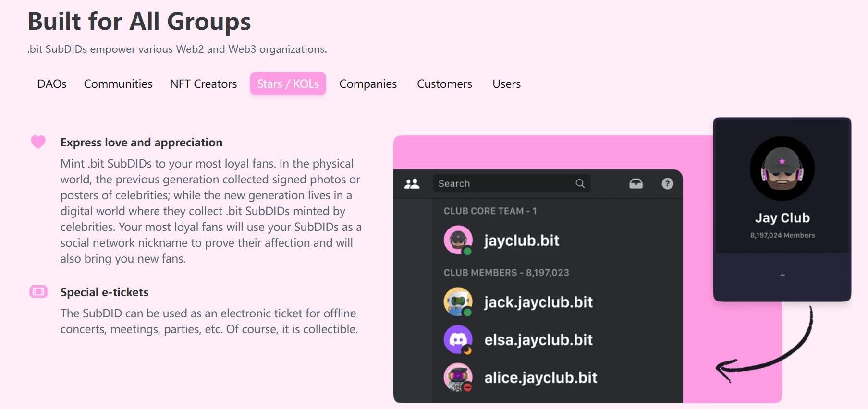Switch to the DAOs tab
Viewport: 868px width, 409px height.
[52, 84]
